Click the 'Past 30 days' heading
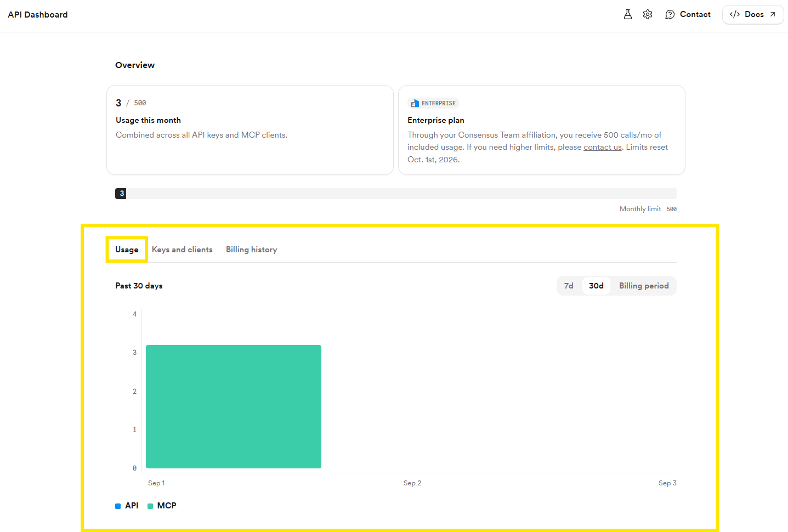The width and height of the screenshot is (788, 532). 139,286
